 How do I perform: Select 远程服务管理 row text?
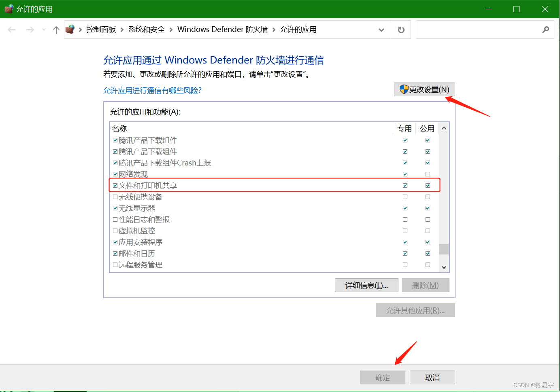point(141,265)
